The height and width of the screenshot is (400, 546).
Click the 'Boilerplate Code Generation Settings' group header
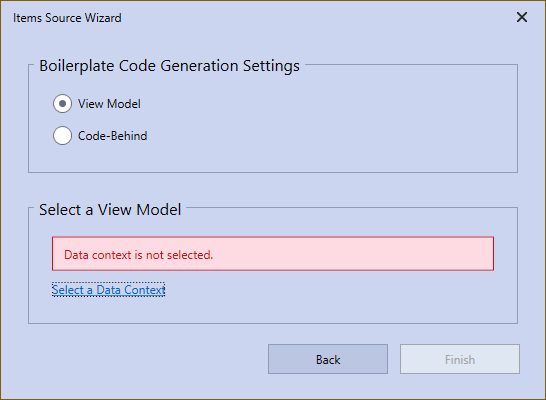point(169,66)
